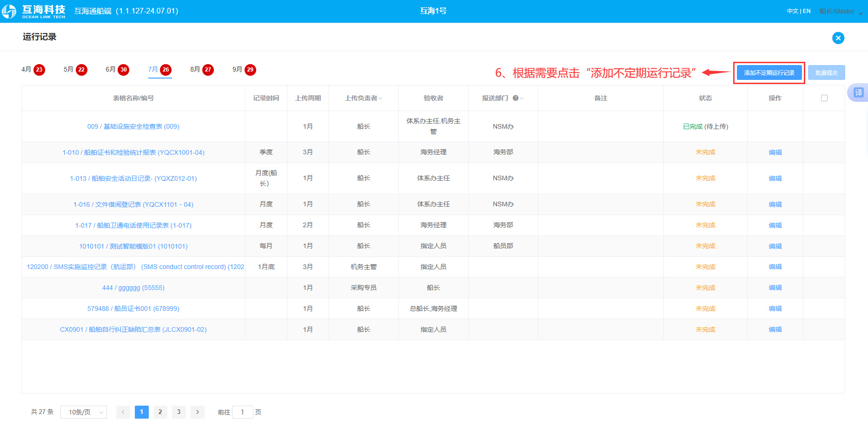This screenshot has width=868, height=427.
Task: Click 已完成 (待上传) status of row 009
Action: coord(705,126)
